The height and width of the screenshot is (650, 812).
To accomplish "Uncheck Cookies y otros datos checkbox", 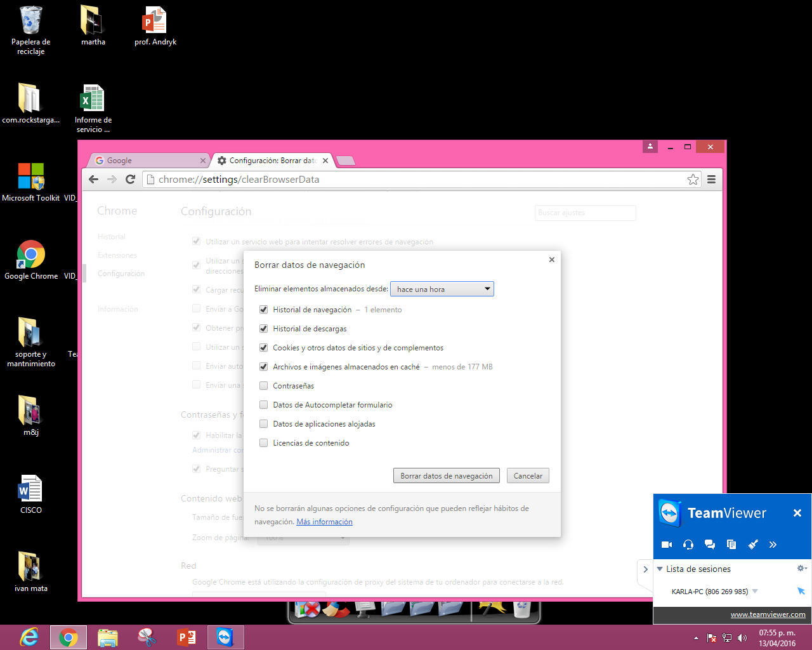I will pyautogui.click(x=263, y=348).
